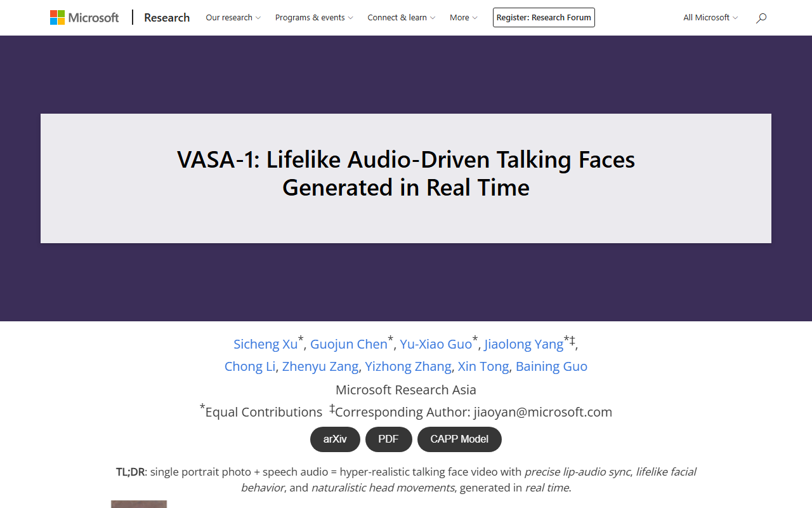Click the Microsoft Research Asia text
The image size is (812, 508).
[406, 389]
